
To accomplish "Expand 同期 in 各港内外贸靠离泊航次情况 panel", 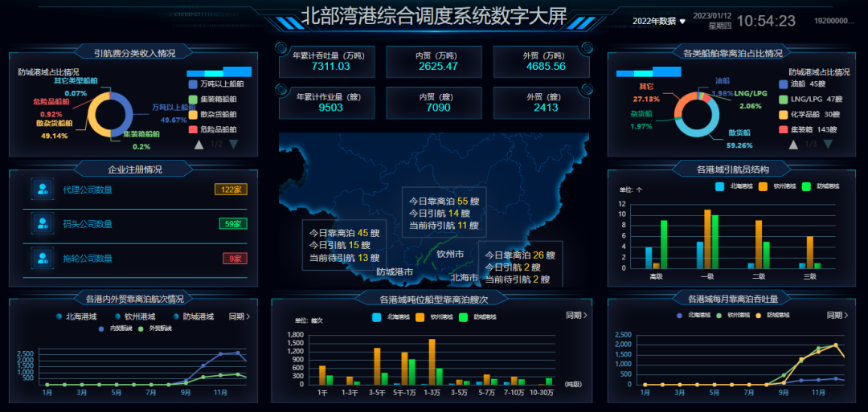I will coord(240,316).
